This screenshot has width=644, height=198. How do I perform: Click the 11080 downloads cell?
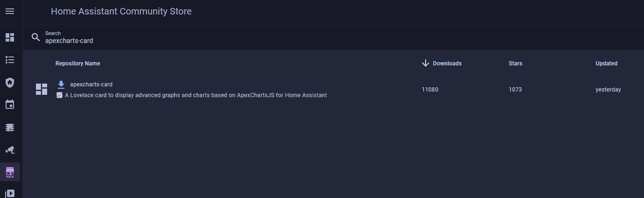pyautogui.click(x=430, y=90)
